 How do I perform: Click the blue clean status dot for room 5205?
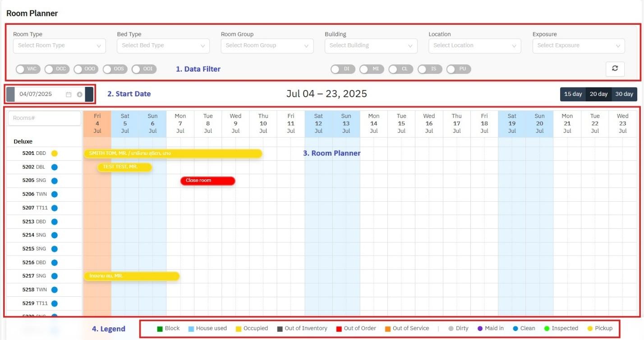55,181
